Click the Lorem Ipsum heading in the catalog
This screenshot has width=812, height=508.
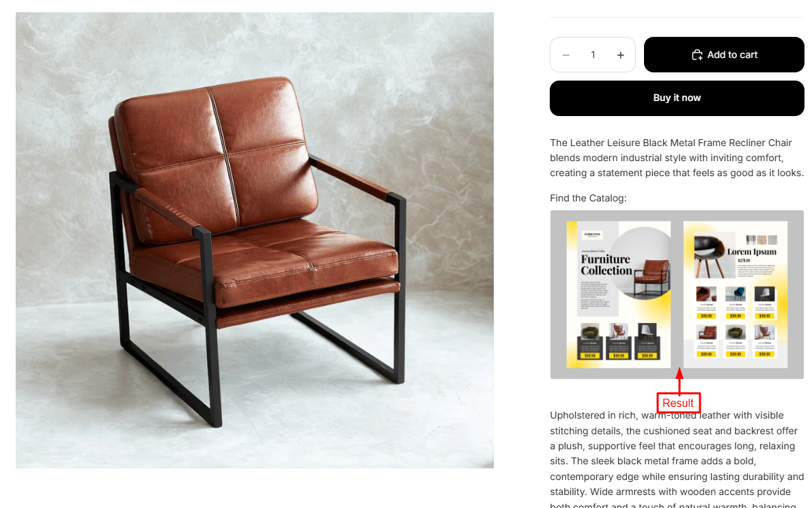click(752, 252)
